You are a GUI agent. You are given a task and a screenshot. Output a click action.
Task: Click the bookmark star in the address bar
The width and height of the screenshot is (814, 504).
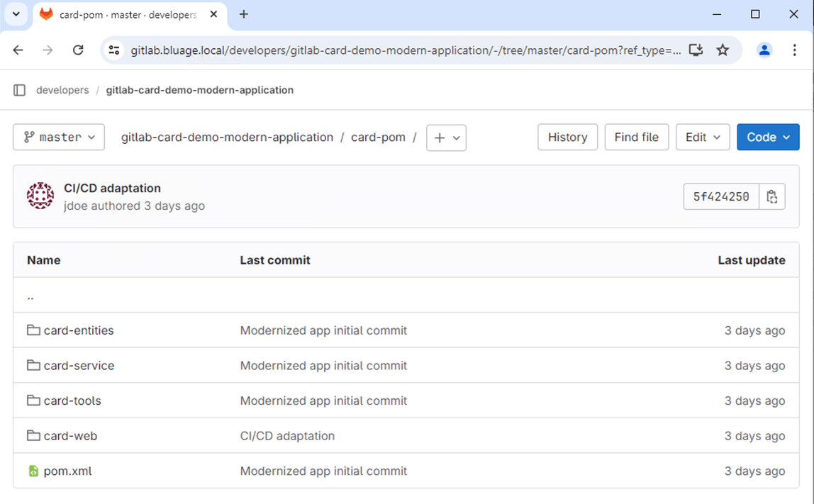[x=723, y=50]
